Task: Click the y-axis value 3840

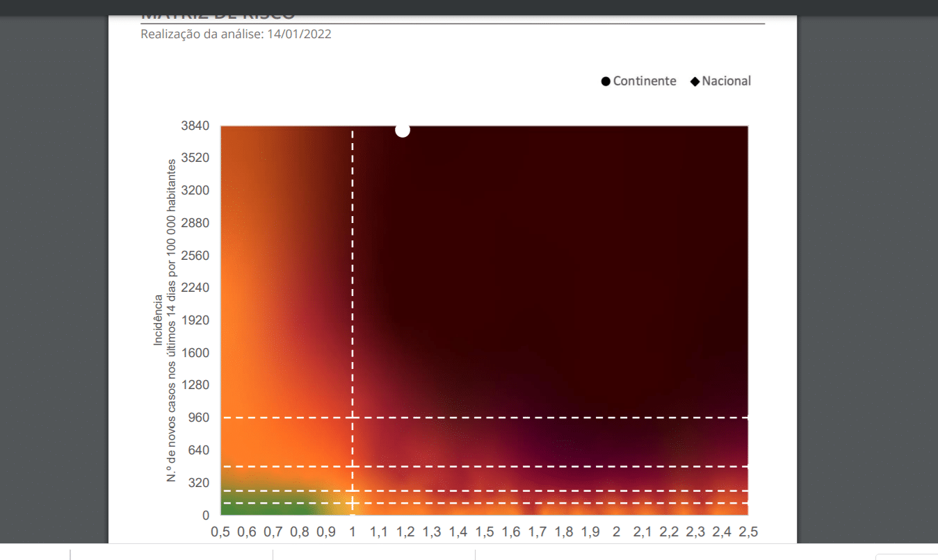Action: pos(195,126)
